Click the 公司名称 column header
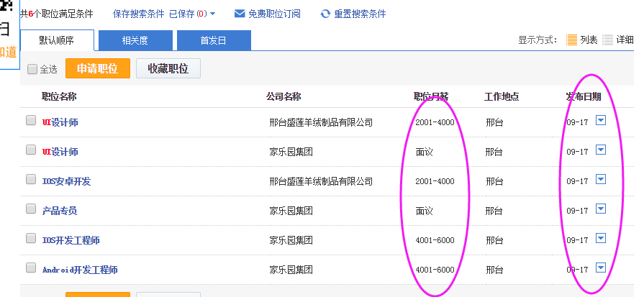 coord(284,96)
